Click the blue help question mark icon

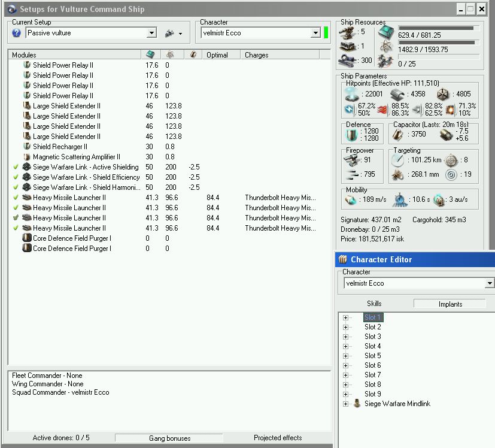(16, 33)
